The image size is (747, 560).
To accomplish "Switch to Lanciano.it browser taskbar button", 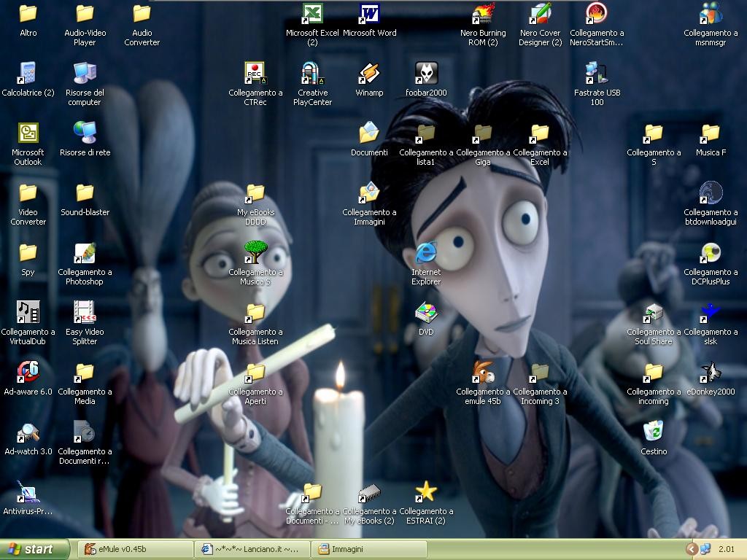I will [252, 549].
